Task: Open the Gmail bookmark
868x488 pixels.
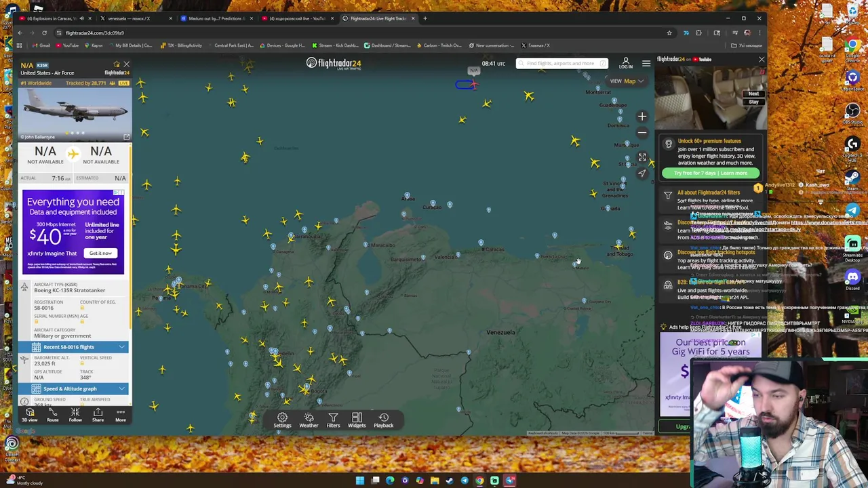Action: [x=41, y=45]
